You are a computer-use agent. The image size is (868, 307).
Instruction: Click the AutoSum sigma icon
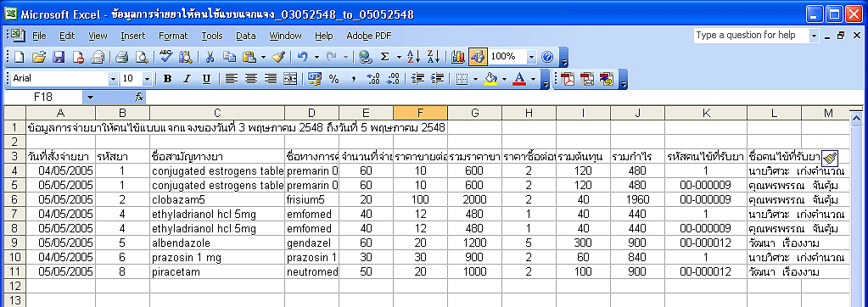[x=384, y=57]
